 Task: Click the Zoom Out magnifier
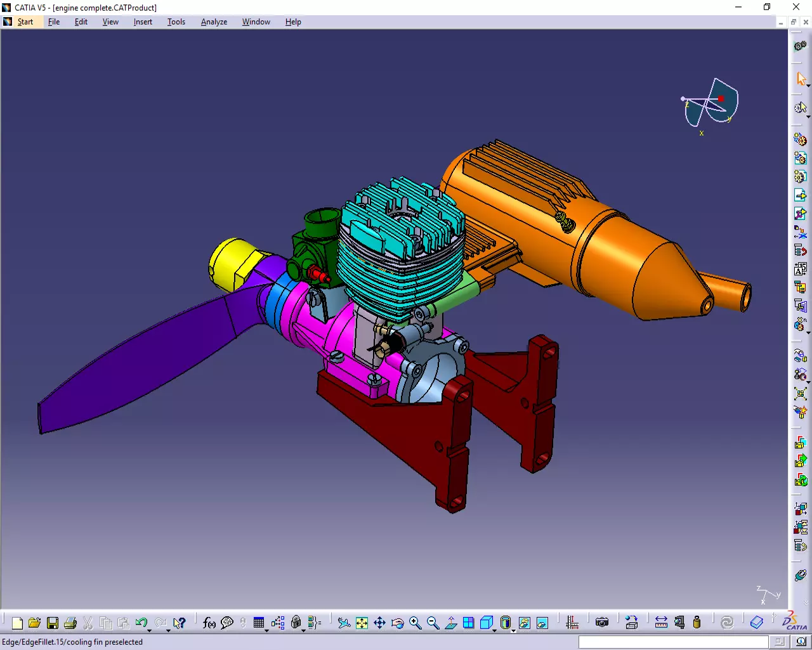point(433,623)
